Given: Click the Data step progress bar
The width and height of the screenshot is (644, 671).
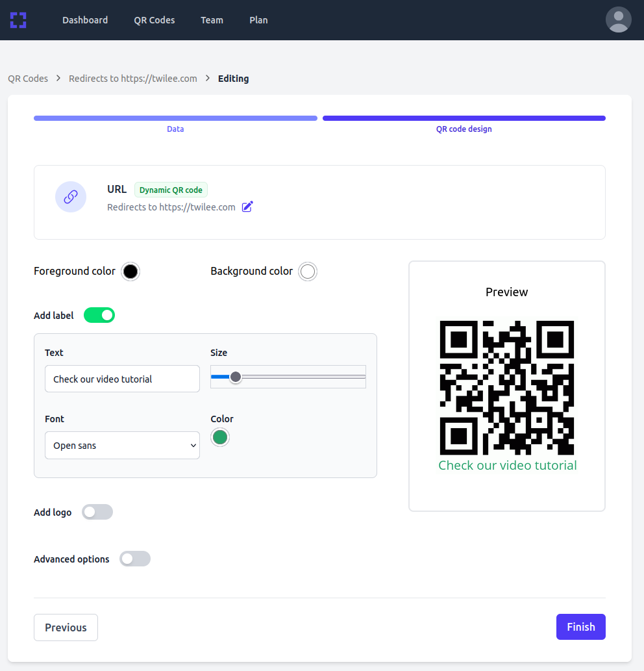Looking at the screenshot, I should coord(175,118).
